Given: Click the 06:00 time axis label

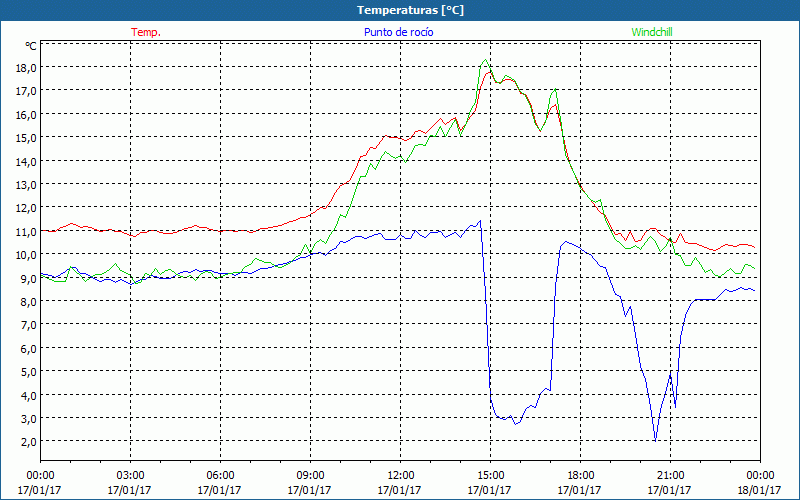Looking at the screenshot, I should pyautogui.click(x=220, y=476).
